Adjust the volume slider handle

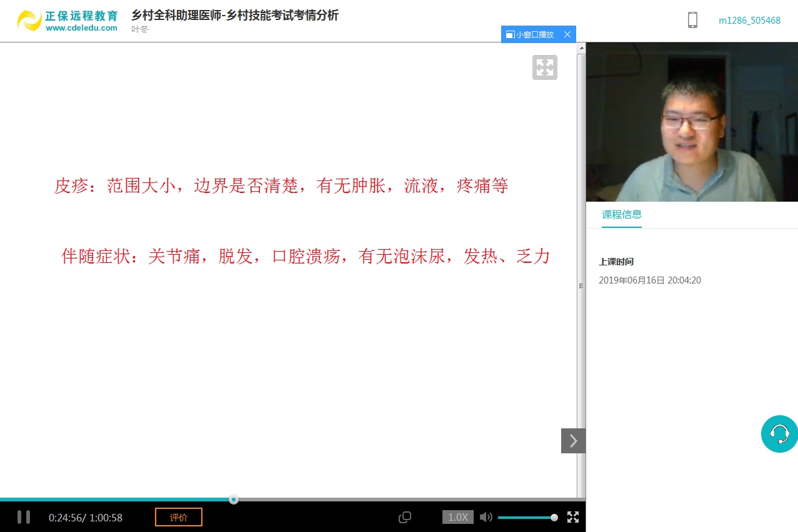[554, 517]
